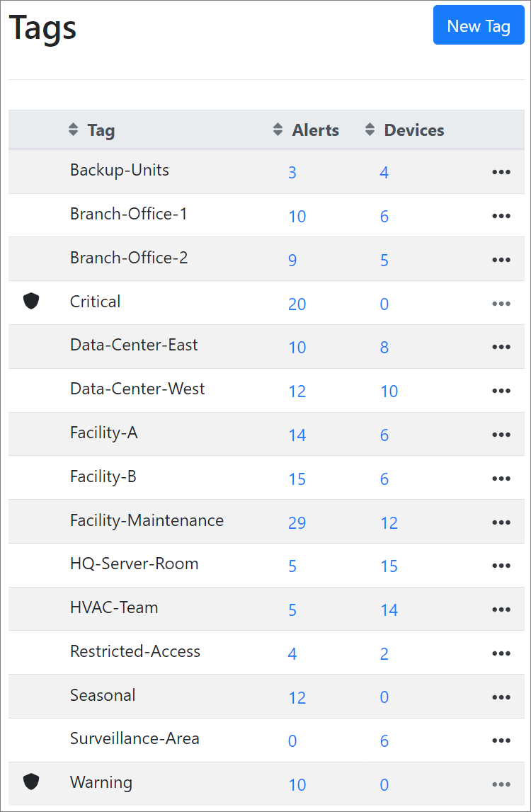
Task: Click the New Tag button
Action: pos(479,25)
